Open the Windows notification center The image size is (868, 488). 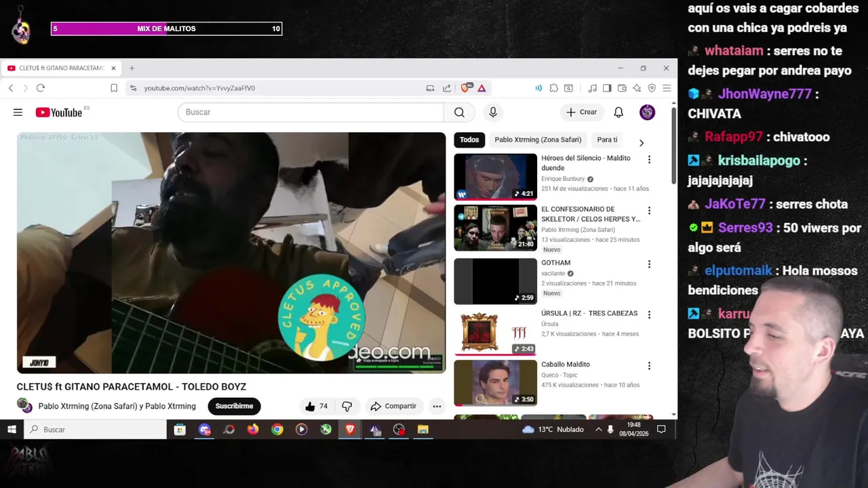click(x=661, y=430)
